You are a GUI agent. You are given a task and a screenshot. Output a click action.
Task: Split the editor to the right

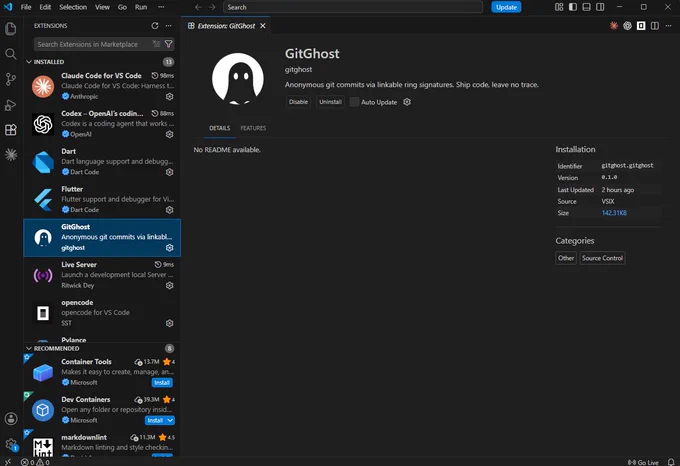pos(655,26)
